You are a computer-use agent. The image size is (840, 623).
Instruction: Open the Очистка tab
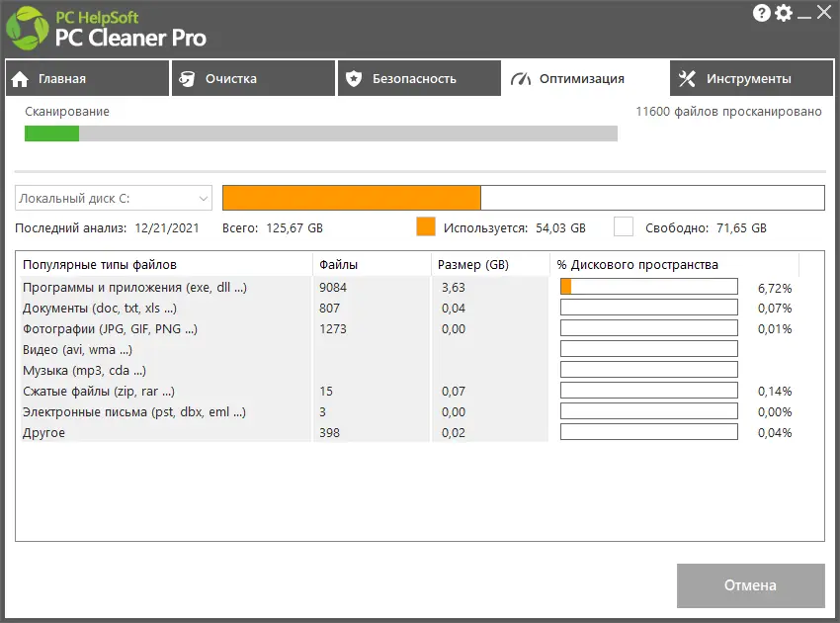coord(253,78)
